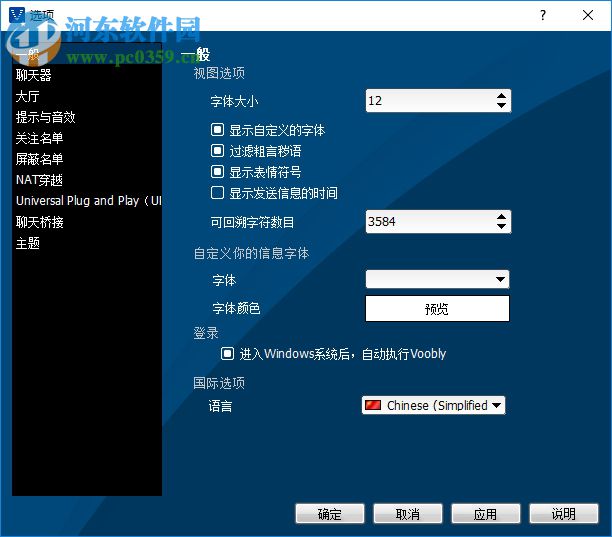This screenshot has height=537, width=612.
Task: Click the question mark help button in title bar
Action: (x=543, y=15)
